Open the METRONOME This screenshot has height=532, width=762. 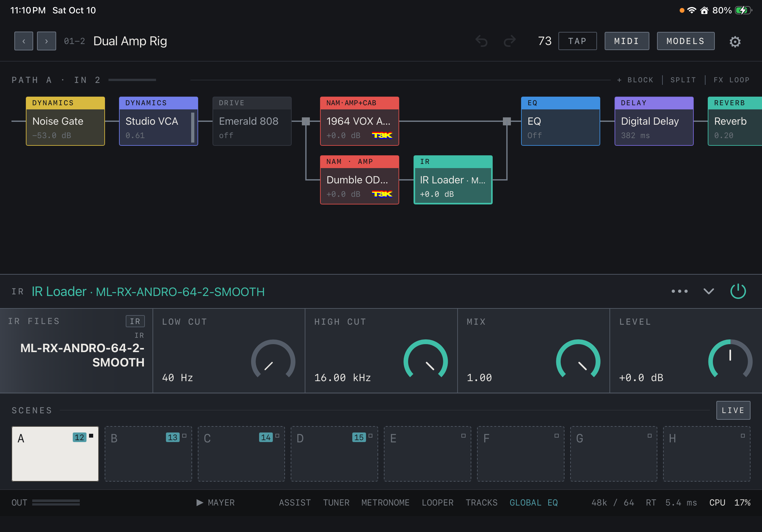coord(385,503)
